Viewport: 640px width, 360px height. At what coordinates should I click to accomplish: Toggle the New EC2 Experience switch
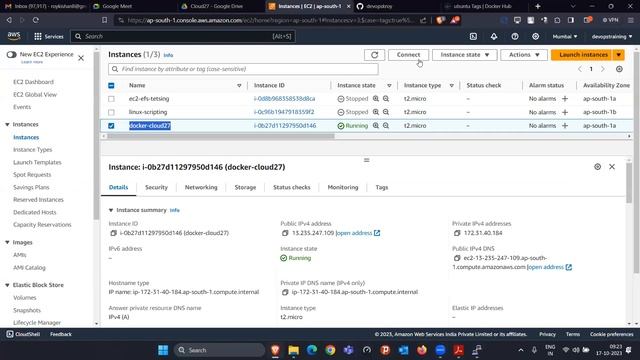[x=11, y=54]
